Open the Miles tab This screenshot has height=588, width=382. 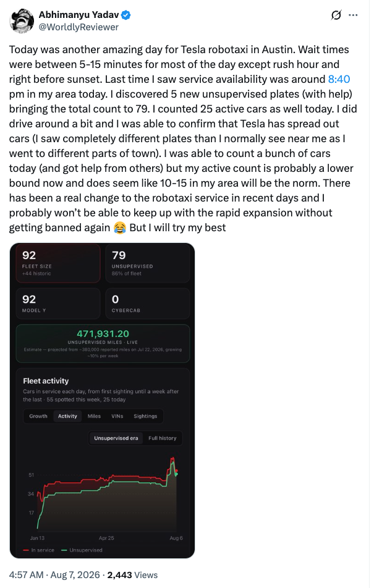pyautogui.click(x=94, y=416)
